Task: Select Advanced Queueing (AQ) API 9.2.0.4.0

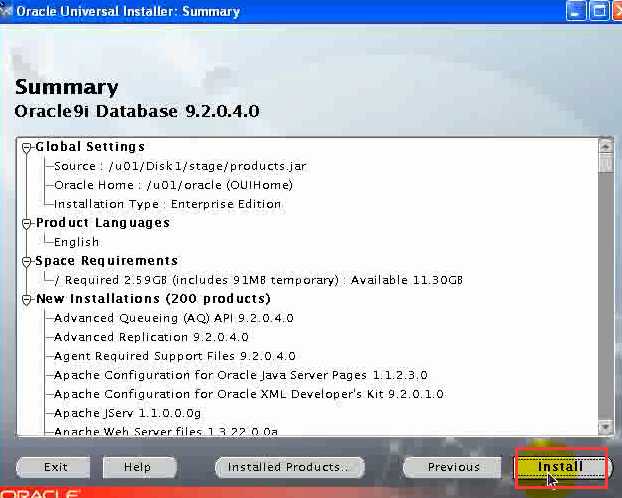Action: point(173,318)
